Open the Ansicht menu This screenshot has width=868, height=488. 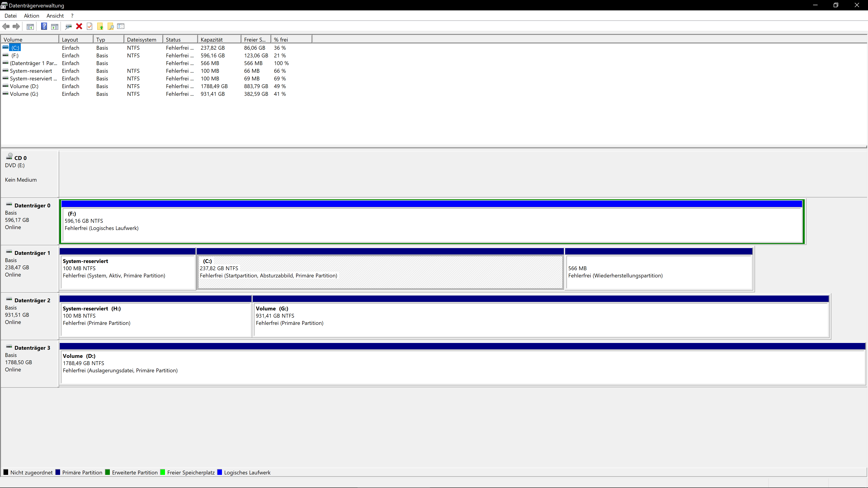(55, 16)
